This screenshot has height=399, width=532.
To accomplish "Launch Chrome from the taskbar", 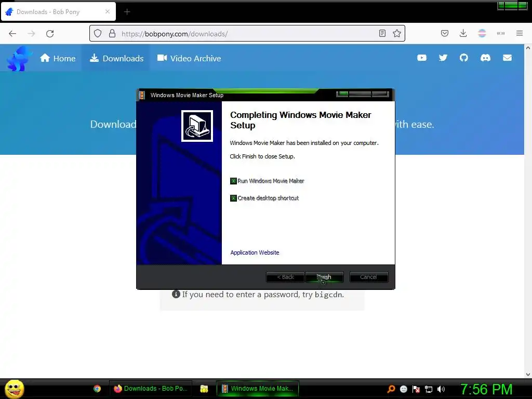I will pyautogui.click(x=97, y=389).
